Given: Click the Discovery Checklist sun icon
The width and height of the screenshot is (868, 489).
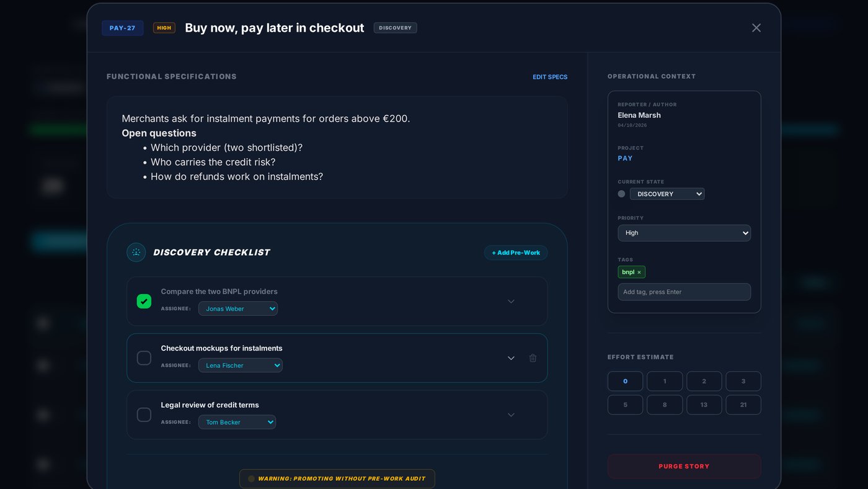Looking at the screenshot, I should (136, 253).
